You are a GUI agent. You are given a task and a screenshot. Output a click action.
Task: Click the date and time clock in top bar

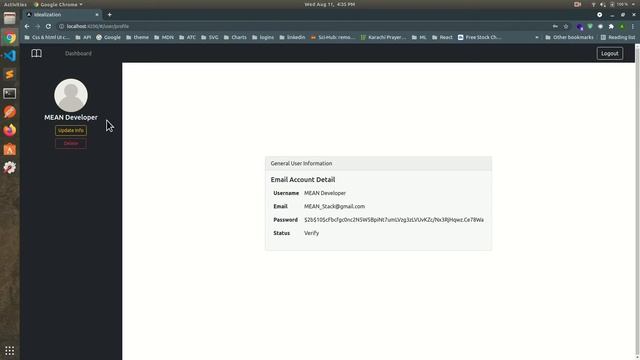point(329,4)
